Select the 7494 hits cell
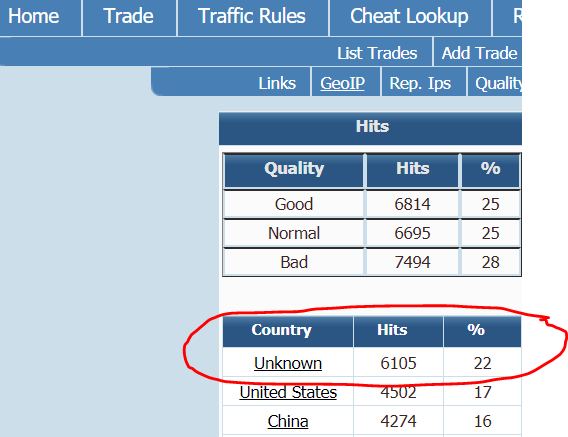This screenshot has width=568, height=437. [412, 262]
